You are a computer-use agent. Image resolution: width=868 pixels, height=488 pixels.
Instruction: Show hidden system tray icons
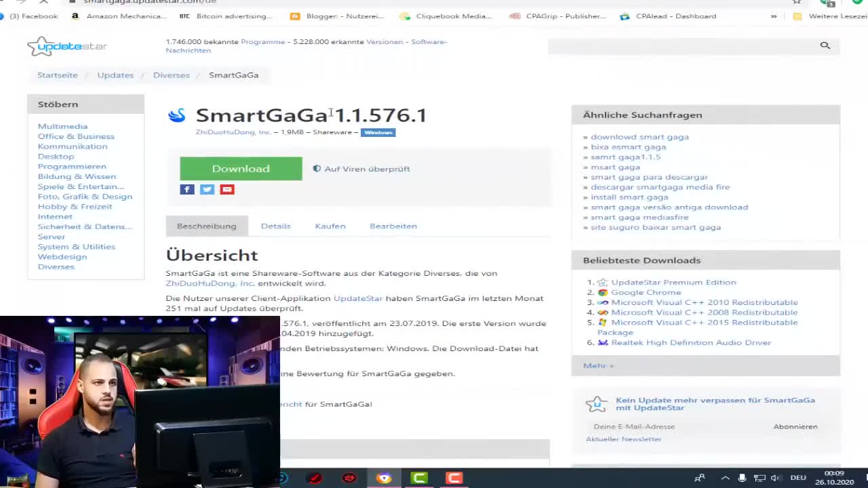[x=725, y=478]
